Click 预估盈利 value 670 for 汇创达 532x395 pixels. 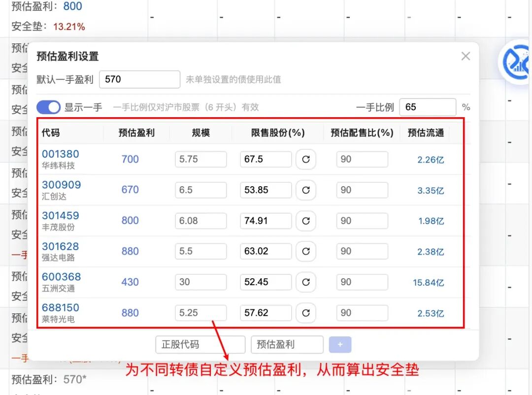pos(130,190)
